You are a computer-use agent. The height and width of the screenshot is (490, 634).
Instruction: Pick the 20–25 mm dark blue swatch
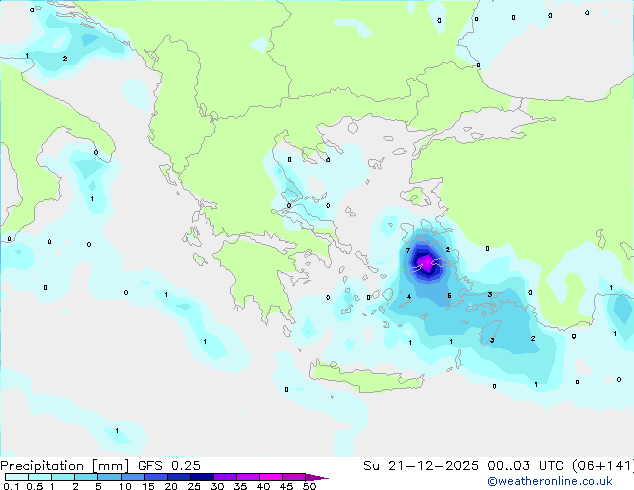coord(178,477)
